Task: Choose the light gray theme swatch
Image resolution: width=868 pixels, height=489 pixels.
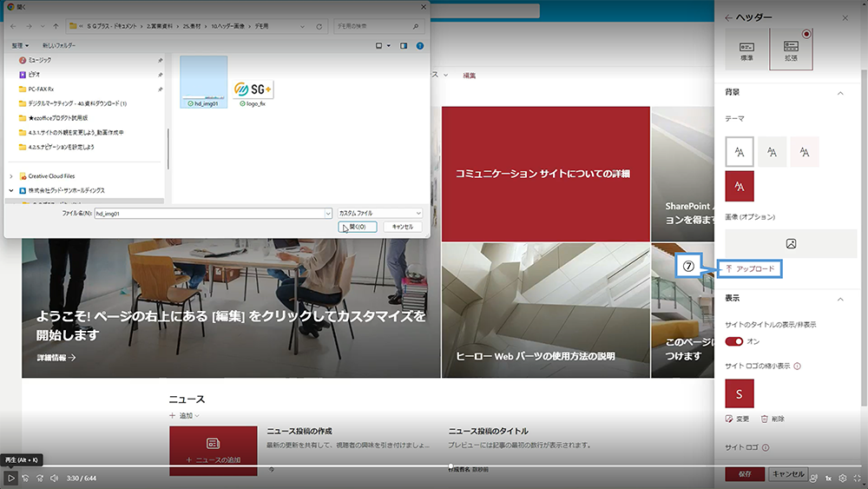Action: tap(773, 152)
